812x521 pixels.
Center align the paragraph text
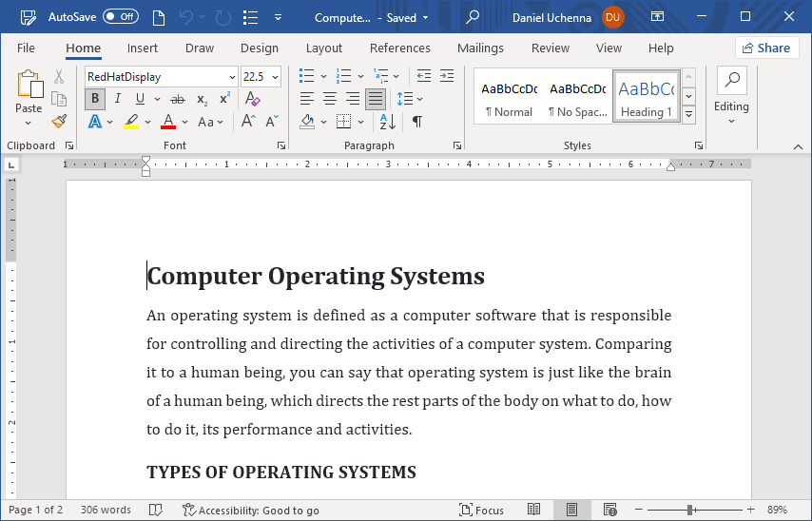click(x=330, y=99)
